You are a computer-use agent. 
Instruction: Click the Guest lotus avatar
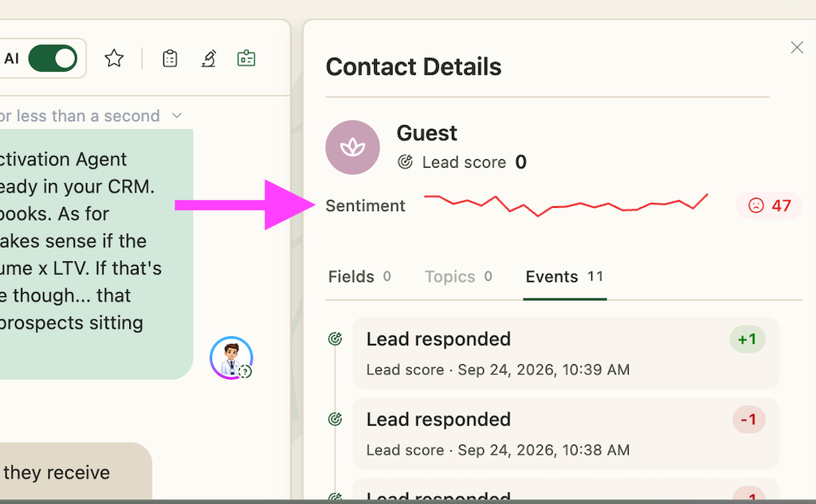coord(353,147)
